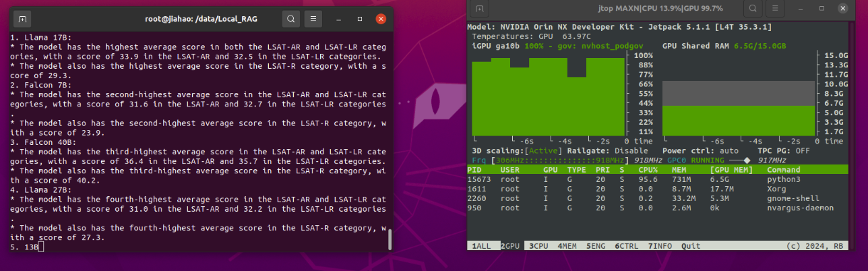
Task: Click the GPC0 frequency slider diamond marker
Action: point(747,160)
